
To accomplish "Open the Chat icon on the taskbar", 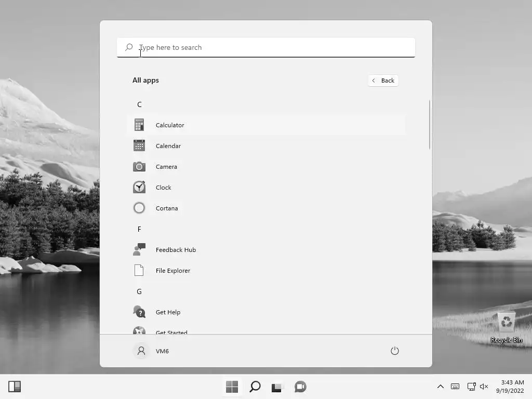I will coord(300,387).
